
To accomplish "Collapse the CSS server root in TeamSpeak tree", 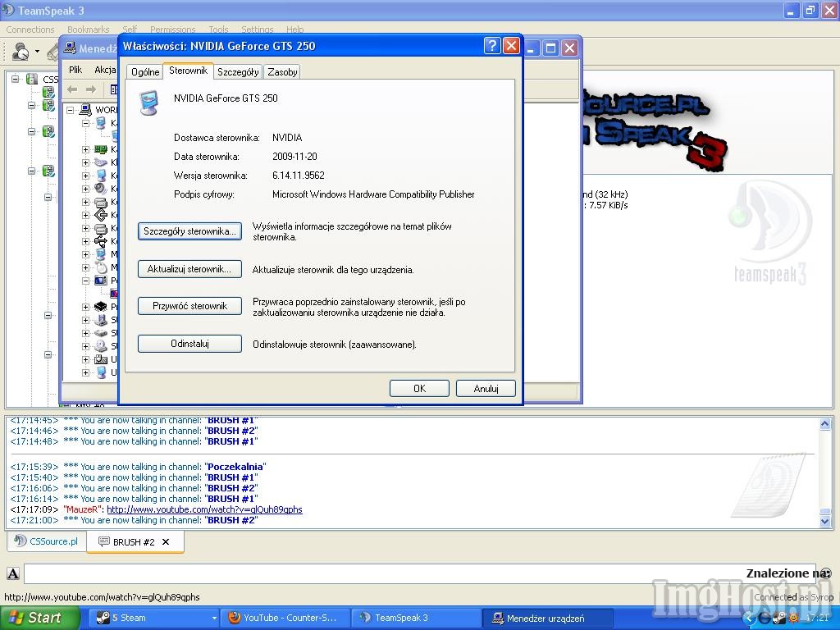I will click(16, 80).
